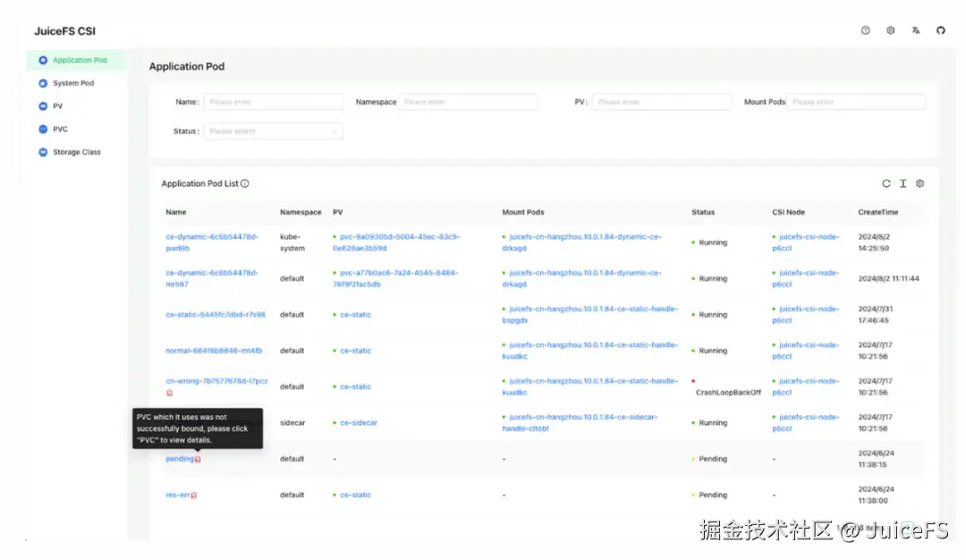966x560 pixels.
Task: Click the Namespace column header
Action: (301, 212)
